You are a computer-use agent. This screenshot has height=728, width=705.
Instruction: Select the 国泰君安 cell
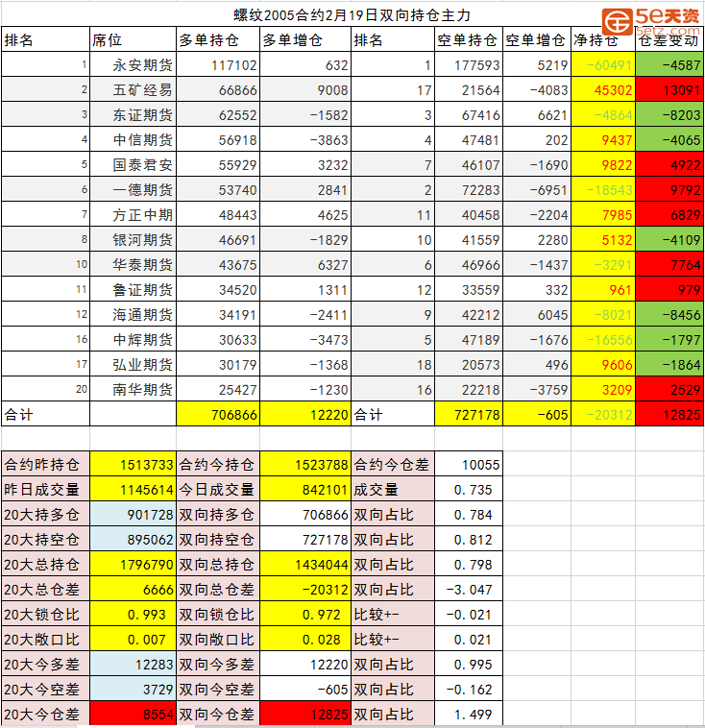coord(142,165)
